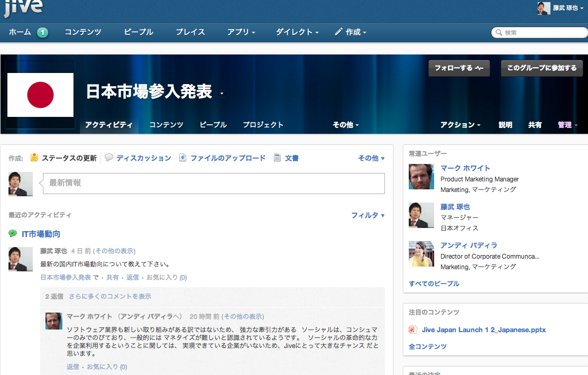Click the フォローする button
This screenshot has width=588, height=375.
click(459, 68)
